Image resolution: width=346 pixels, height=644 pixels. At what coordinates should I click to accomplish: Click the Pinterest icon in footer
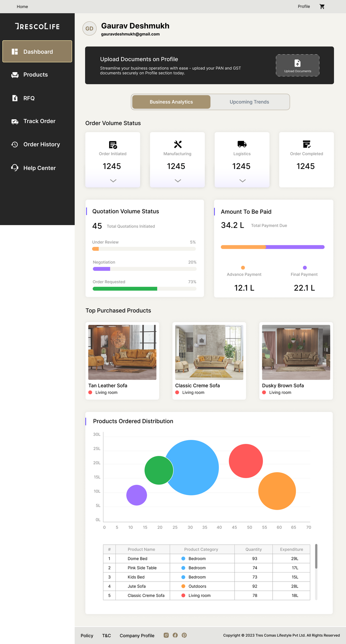pyautogui.click(x=184, y=635)
